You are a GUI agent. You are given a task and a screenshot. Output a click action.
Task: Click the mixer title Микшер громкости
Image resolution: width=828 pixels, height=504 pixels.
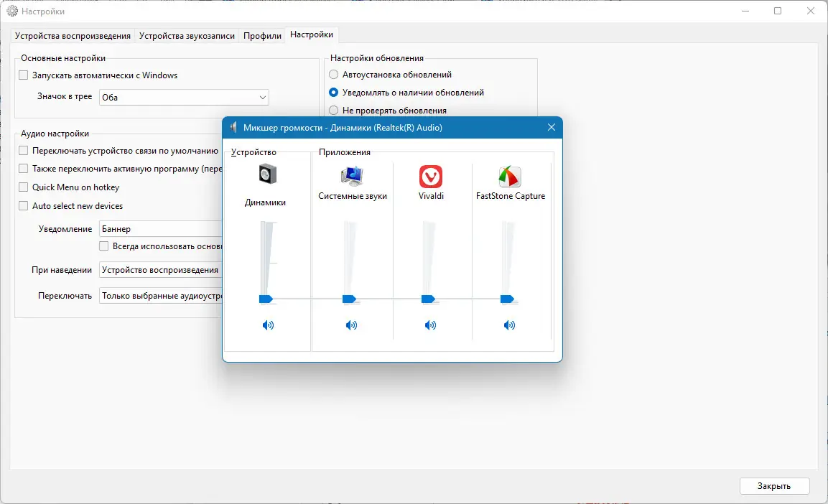(x=343, y=128)
